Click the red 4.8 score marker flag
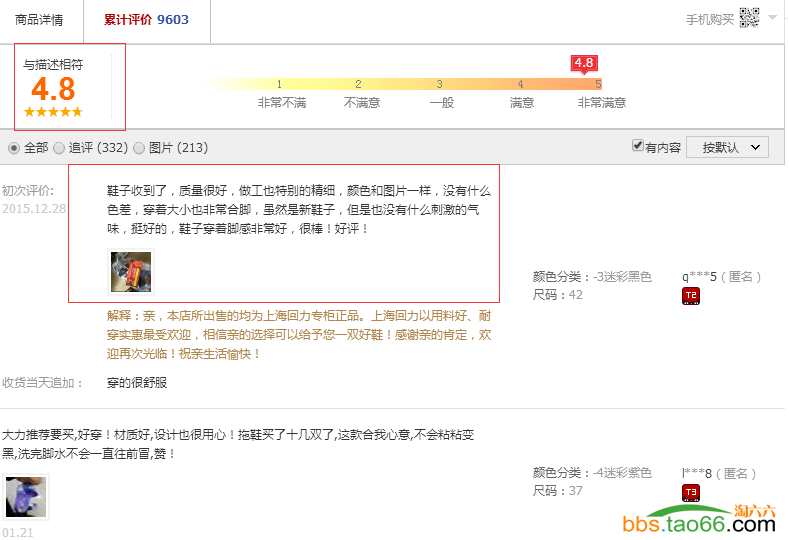 [x=584, y=63]
